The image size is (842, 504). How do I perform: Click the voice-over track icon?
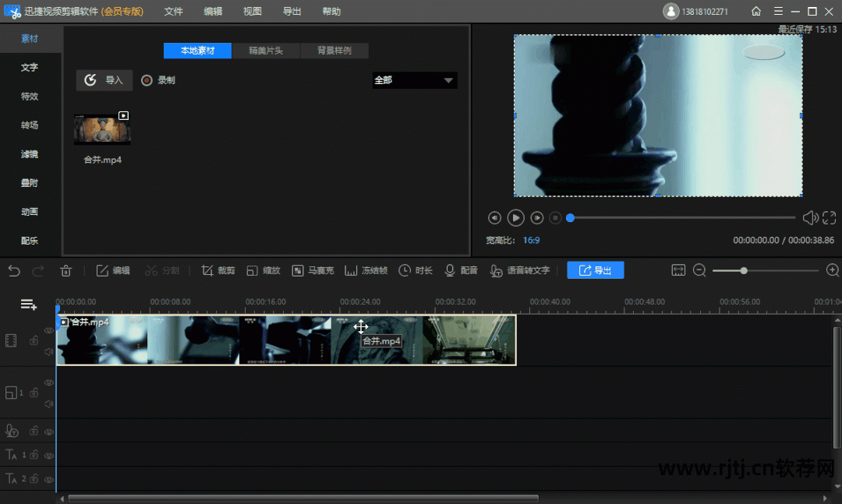pos(12,431)
